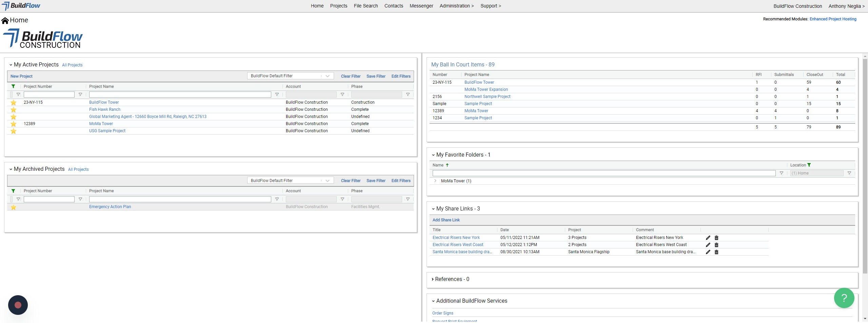Screen dimensions: 868x323
Task: Click the green filter funnel in Active Projects header
Action: [13, 86]
